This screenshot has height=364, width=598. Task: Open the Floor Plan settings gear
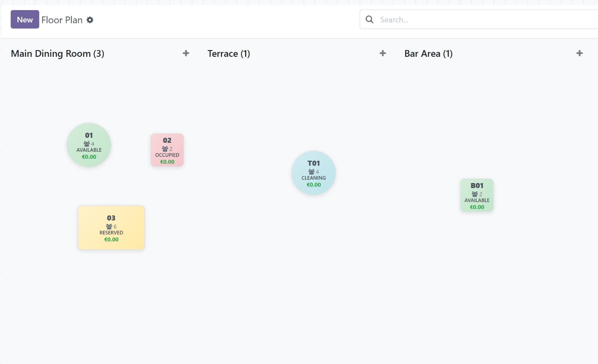[x=90, y=20]
